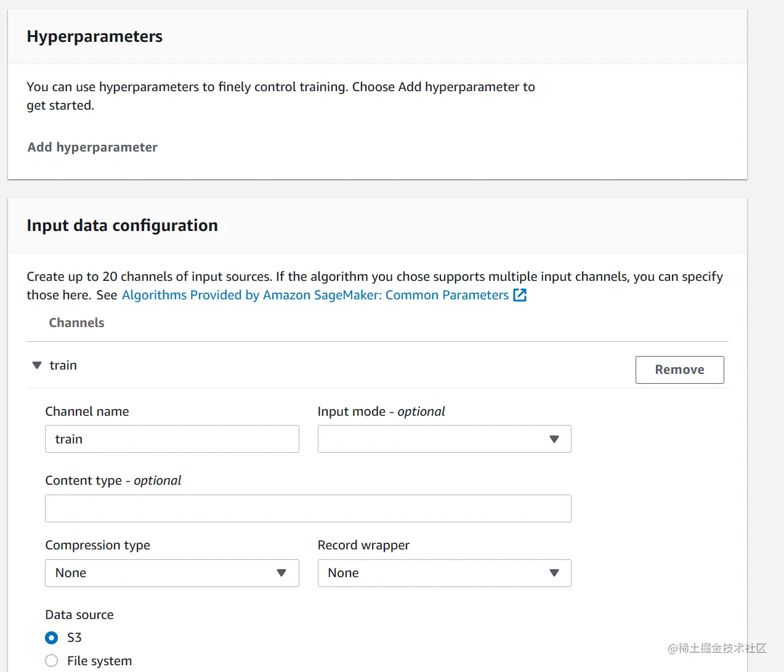784x672 pixels.
Task: Click the Hyperparameters section heading
Action: coord(94,36)
